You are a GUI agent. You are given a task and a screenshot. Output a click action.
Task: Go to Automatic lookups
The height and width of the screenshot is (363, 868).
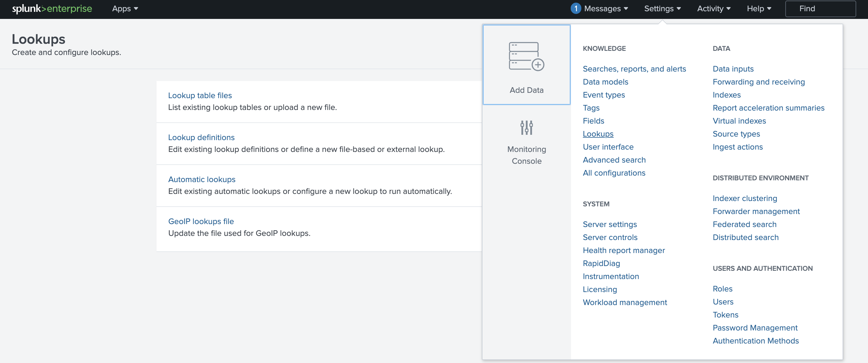[201, 179]
